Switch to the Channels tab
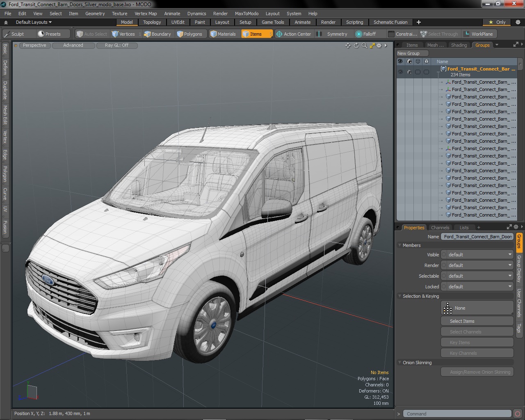This screenshot has width=525, height=420. (440, 228)
